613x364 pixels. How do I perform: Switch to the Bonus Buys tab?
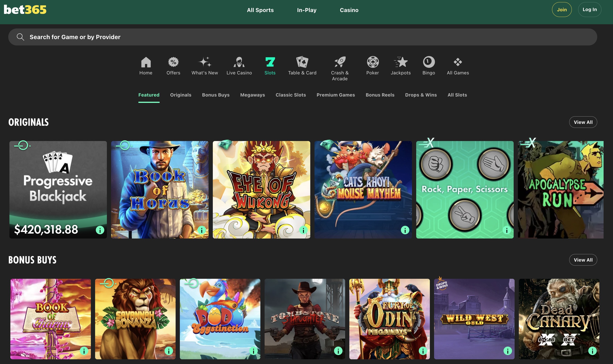click(x=216, y=95)
